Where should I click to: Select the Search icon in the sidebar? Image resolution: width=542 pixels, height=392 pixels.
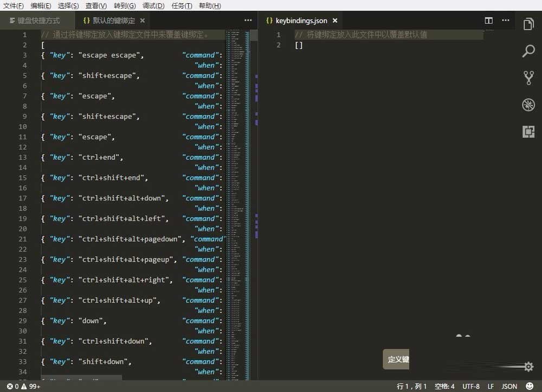529,51
